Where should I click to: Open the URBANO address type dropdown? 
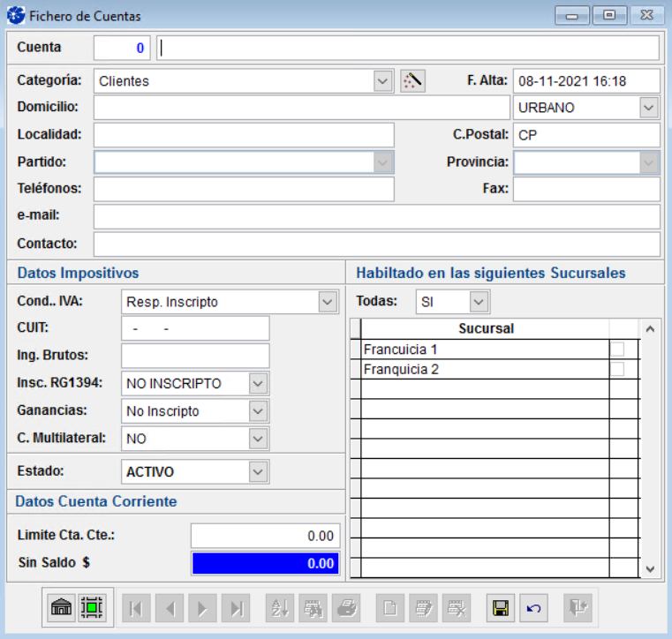649,108
